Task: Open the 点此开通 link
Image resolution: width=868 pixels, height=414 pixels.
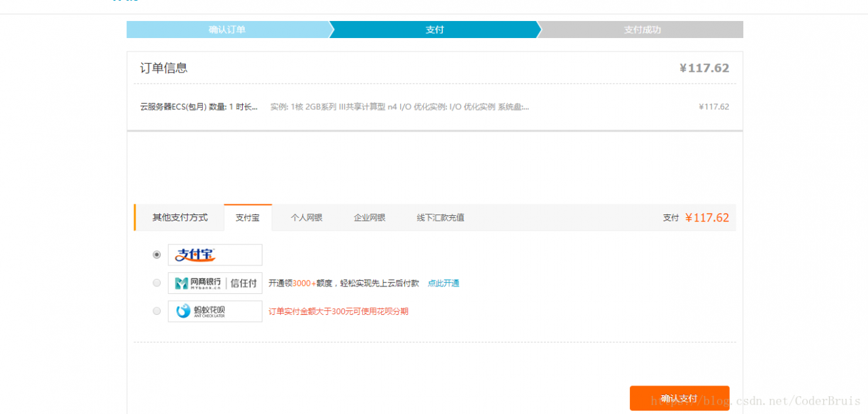Action: point(443,283)
